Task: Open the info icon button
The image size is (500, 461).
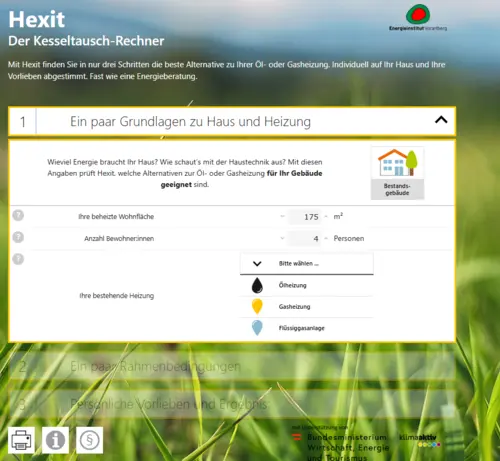Action: 55,440
